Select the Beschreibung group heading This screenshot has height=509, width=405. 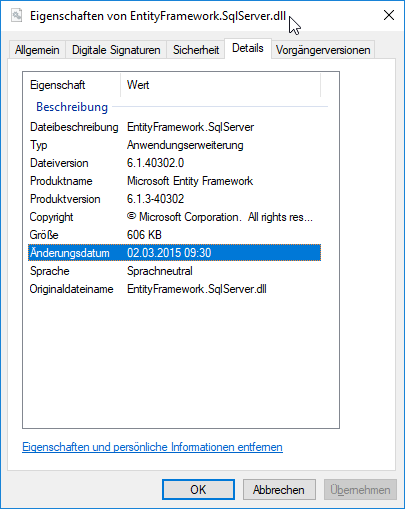(72, 107)
